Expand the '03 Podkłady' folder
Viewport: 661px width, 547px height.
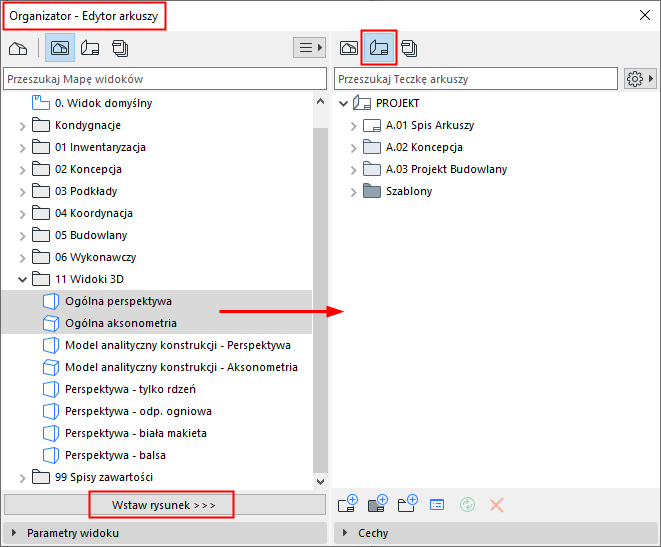(22, 191)
